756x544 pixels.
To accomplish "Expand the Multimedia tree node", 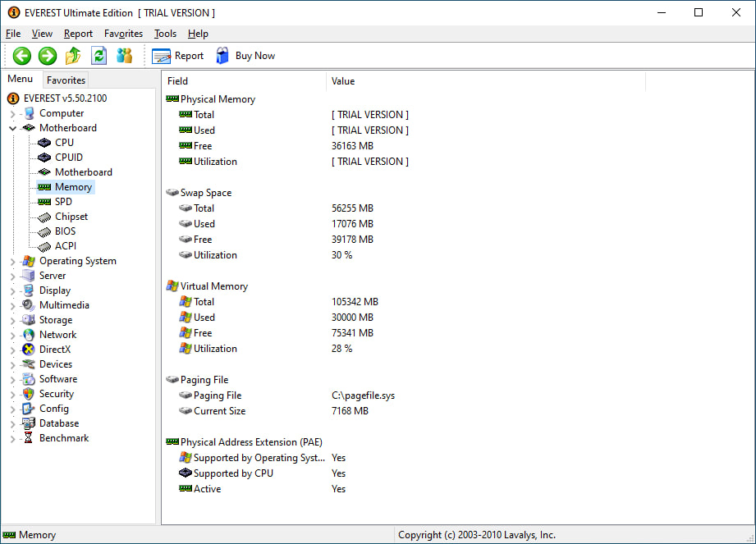I will point(13,306).
